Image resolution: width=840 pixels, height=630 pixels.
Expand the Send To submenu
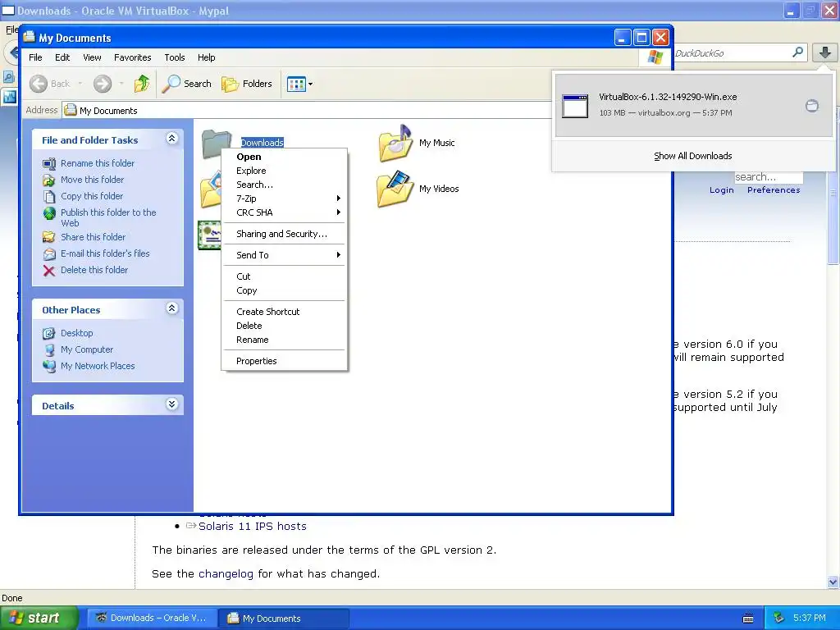[x=285, y=256]
